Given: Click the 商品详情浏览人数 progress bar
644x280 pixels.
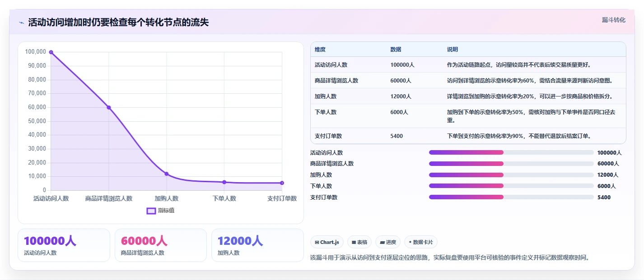Looking at the screenshot, I should pos(511,164).
